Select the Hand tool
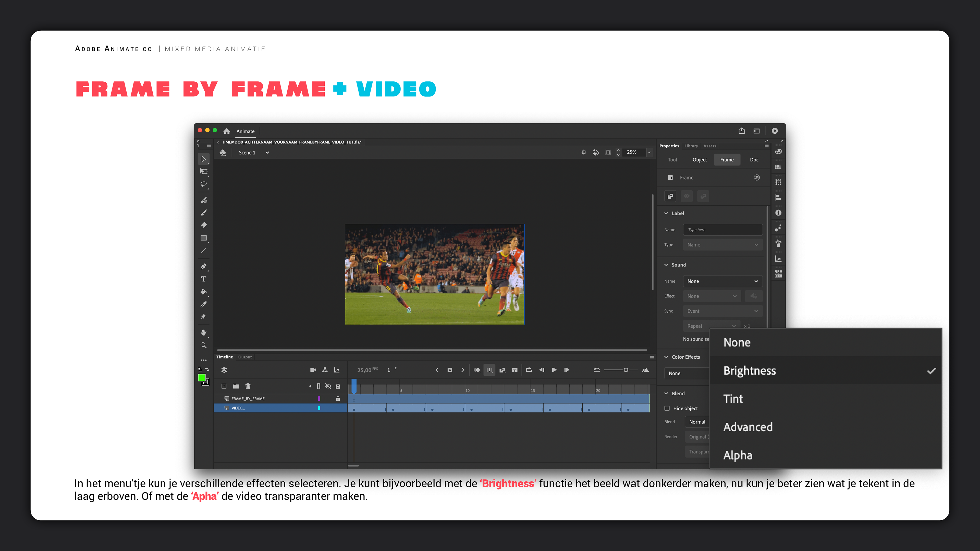Viewport: 980px width, 551px height. click(204, 333)
